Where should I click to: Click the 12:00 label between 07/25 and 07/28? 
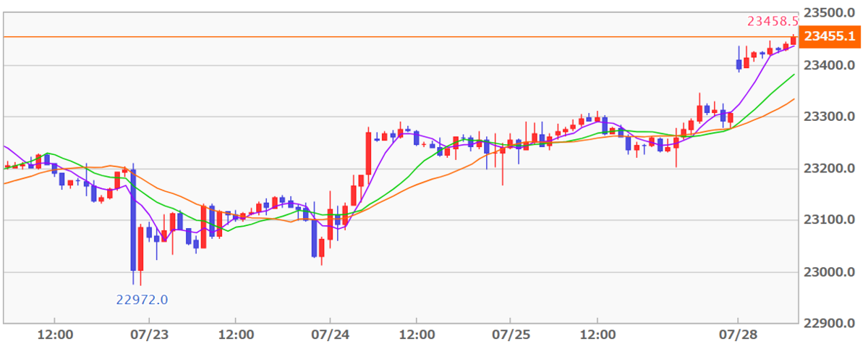tap(597, 335)
